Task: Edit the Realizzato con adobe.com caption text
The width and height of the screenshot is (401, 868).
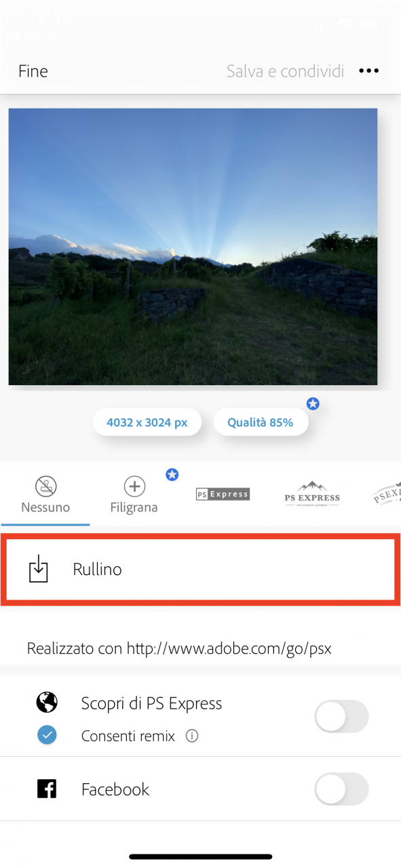Action: 179,648
